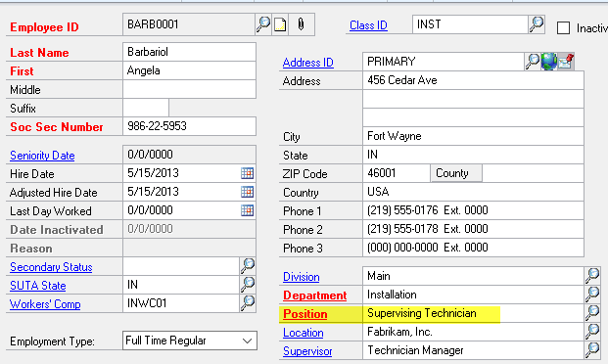Click the County button
The width and height of the screenshot is (608, 364).
[456, 173]
